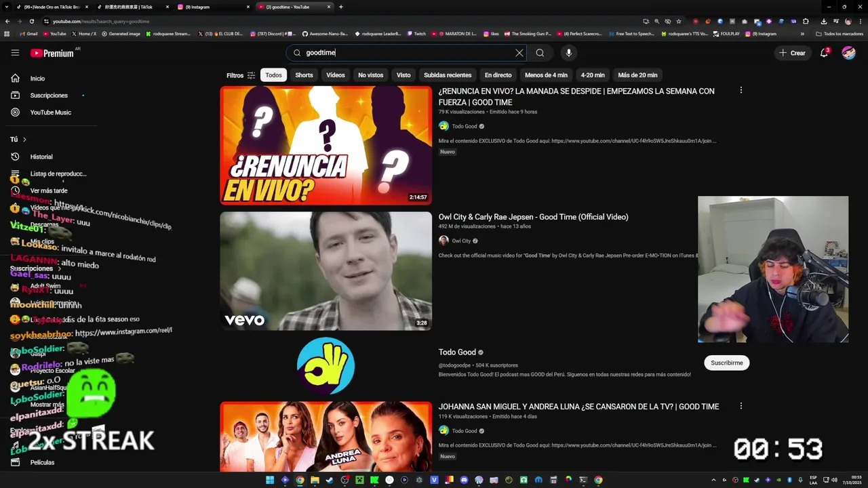Select the 4-20 min filter chip

pyautogui.click(x=592, y=75)
